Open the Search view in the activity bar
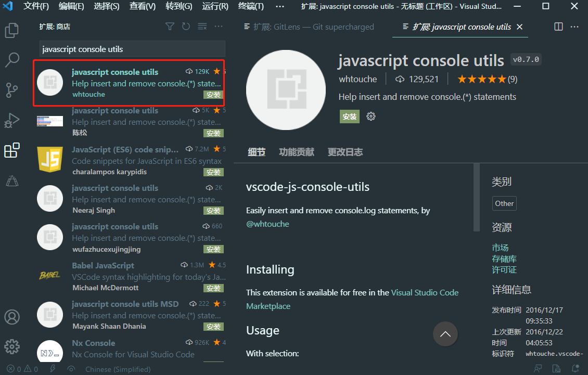 [x=11, y=60]
